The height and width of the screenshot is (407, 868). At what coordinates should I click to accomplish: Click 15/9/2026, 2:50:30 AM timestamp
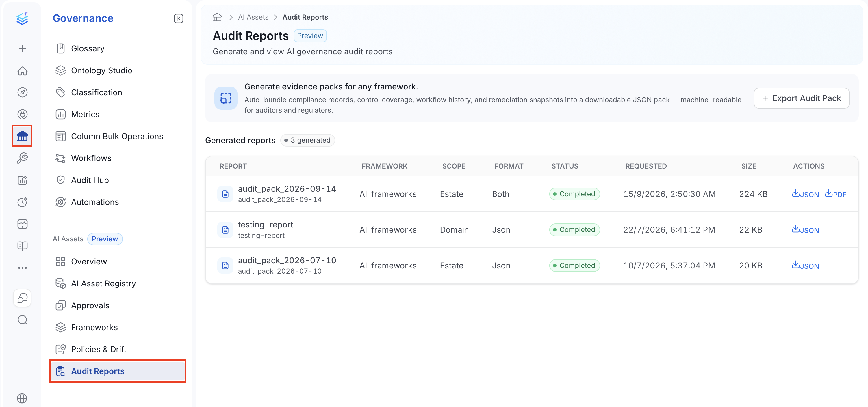[x=669, y=194]
